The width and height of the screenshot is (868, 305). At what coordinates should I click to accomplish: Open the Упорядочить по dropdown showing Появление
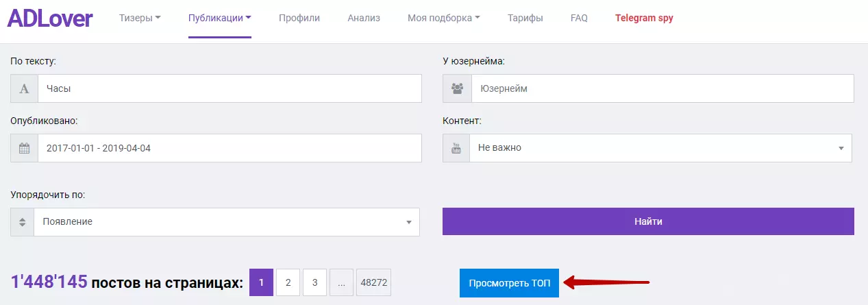(227, 222)
